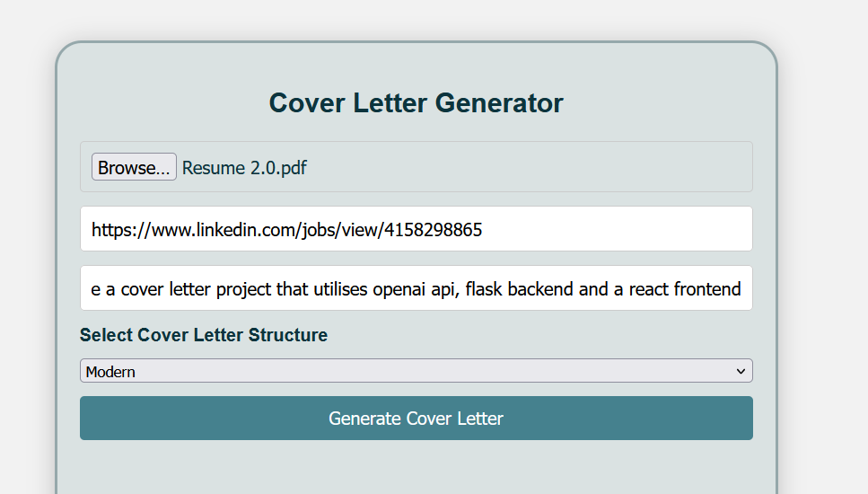868x494 pixels.
Task: Click the dropdown chevron arrow icon
Action: click(x=741, y=371)
